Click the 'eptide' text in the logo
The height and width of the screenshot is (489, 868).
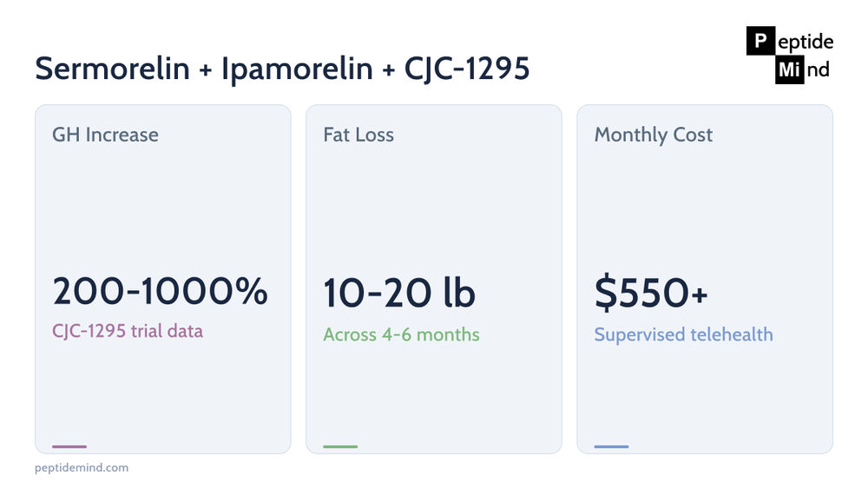coord(806,42)
